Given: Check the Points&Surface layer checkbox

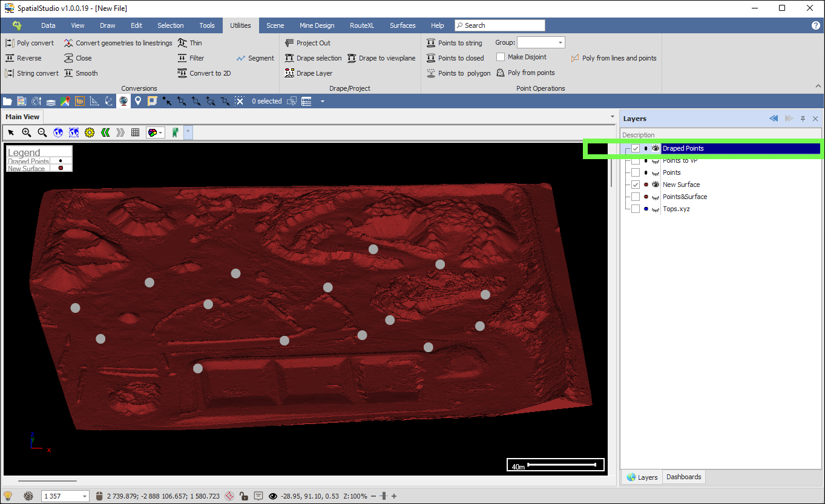Looking at the screenshot, I should (x=636, y=197).
